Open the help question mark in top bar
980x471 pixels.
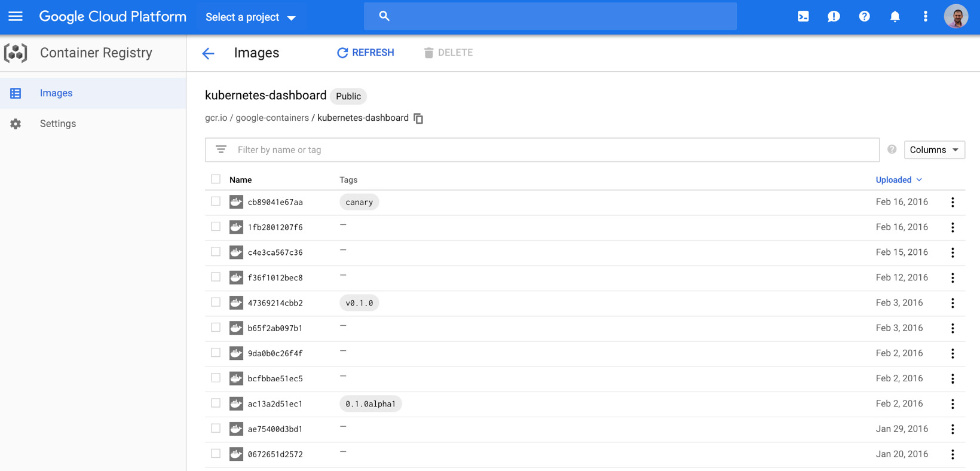(x=864, y=17)
